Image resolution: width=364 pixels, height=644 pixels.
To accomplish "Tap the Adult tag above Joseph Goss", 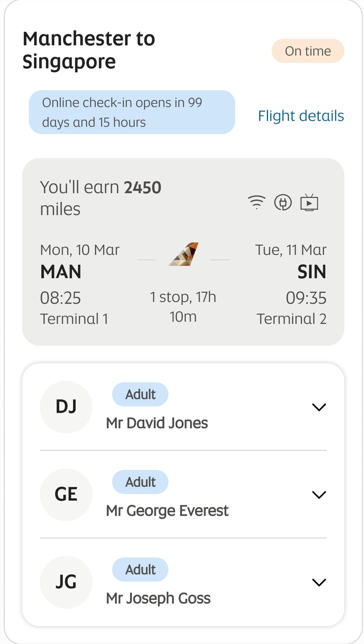I will coord(140,569).
